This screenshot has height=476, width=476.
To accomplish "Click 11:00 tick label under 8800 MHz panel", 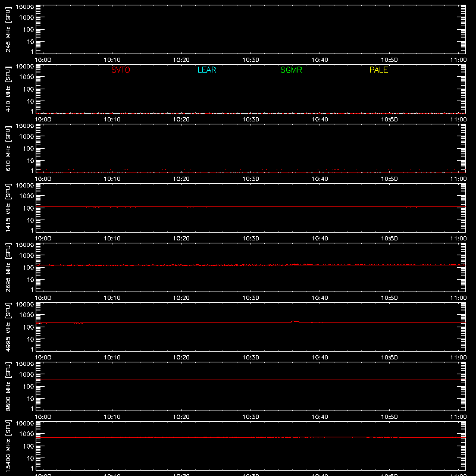I will 458,417.
